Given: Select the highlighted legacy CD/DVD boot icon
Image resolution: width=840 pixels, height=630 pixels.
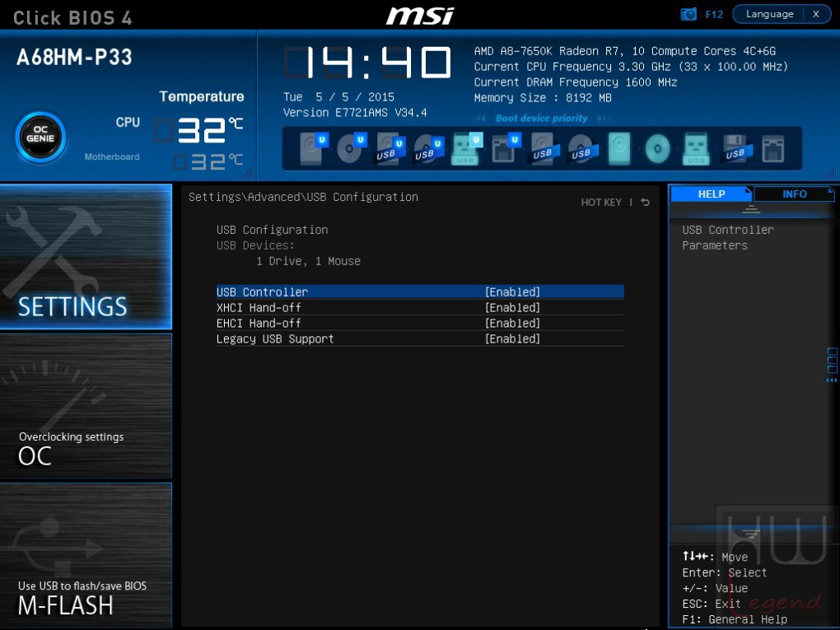Looking at the screenshot, I should tap(657, 148).
